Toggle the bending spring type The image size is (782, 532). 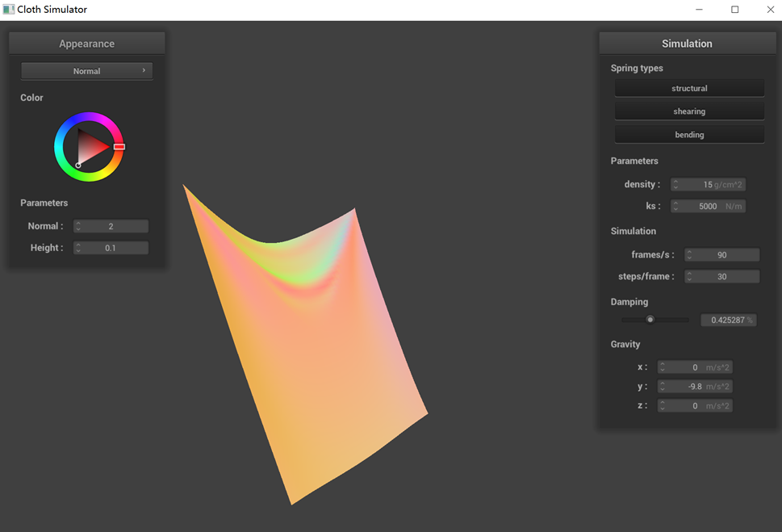click(x=689, y=135)
